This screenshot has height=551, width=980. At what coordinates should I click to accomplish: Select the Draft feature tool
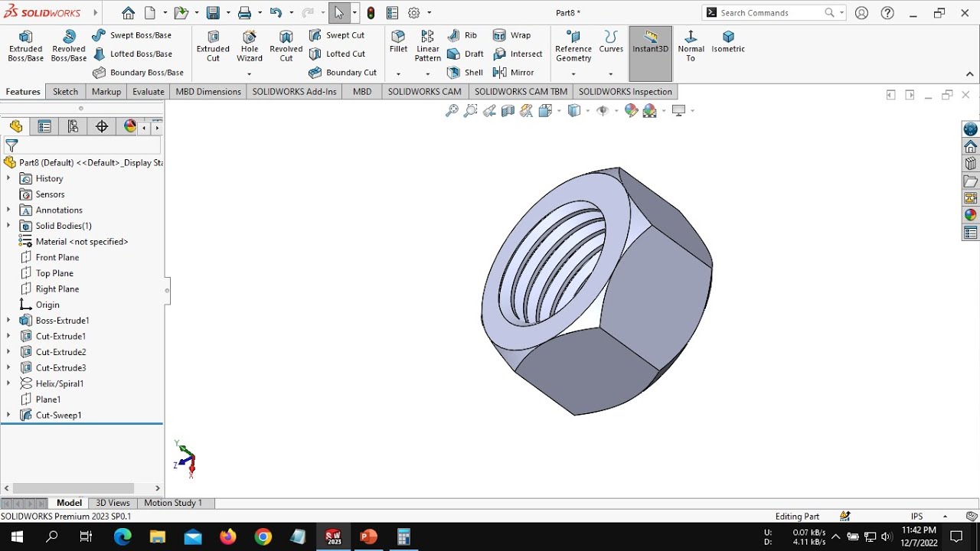point(465,54)
